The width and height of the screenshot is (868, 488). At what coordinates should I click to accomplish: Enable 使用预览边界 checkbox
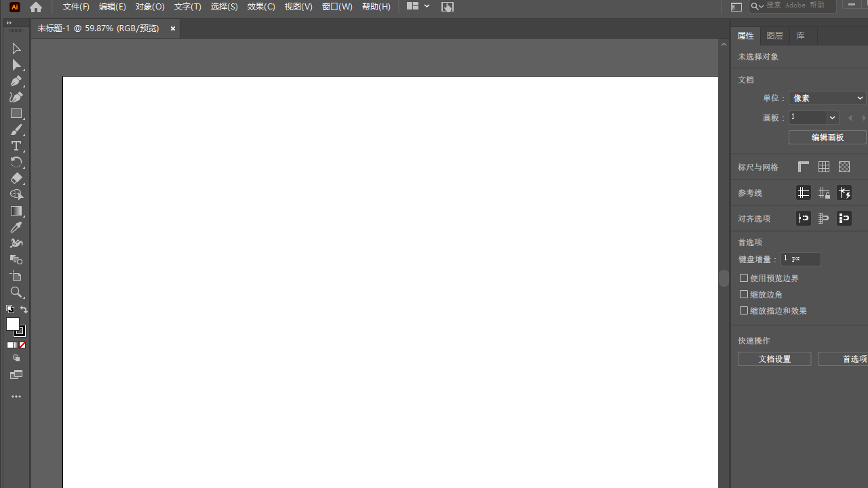[744, 278]
